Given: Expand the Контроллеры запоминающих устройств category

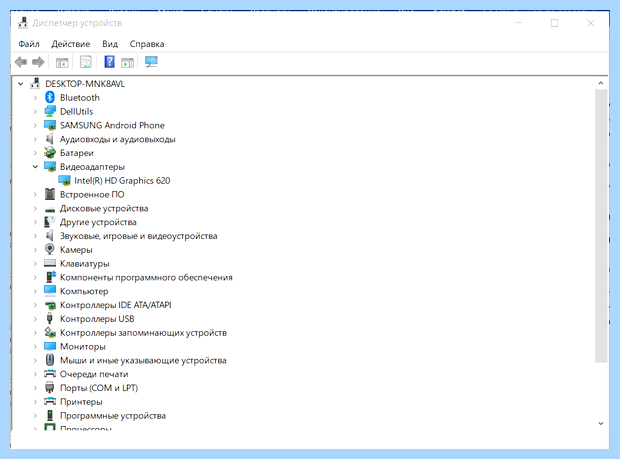Looking at the screenshot, I should point(35,333).
